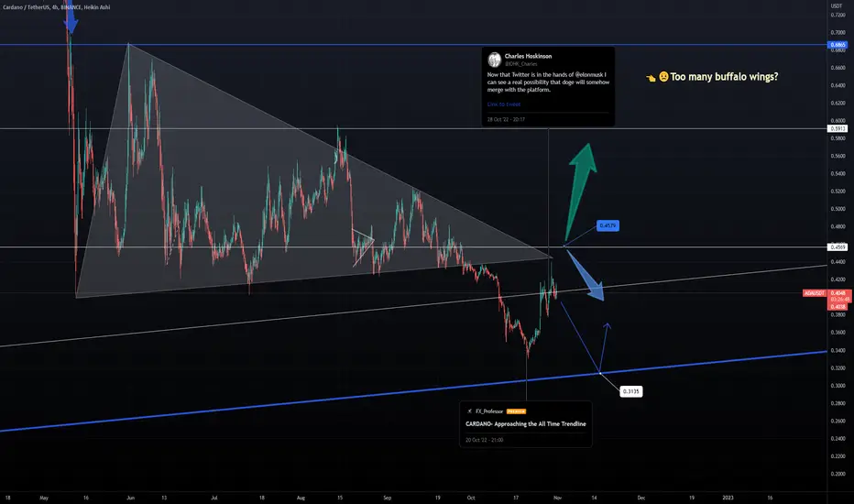This screenshot has width=854, height=504.
Task: Click the large green upward arrow
Action: pos(581,192)
